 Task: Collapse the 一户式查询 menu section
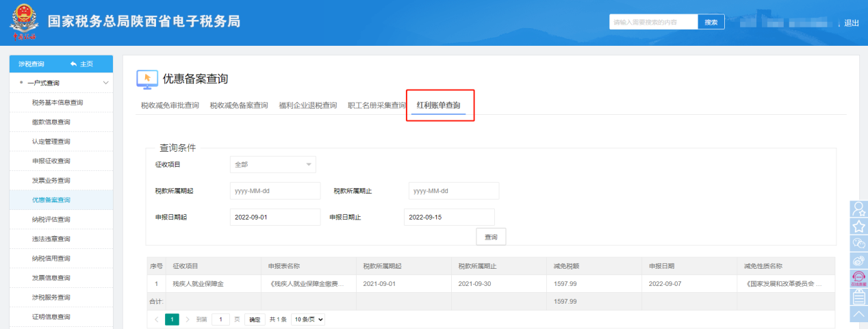[105, 83]
